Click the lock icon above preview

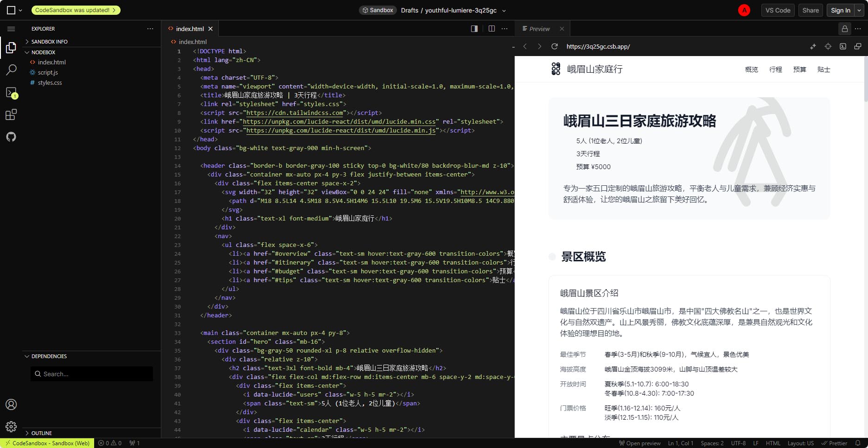[845, 29]
